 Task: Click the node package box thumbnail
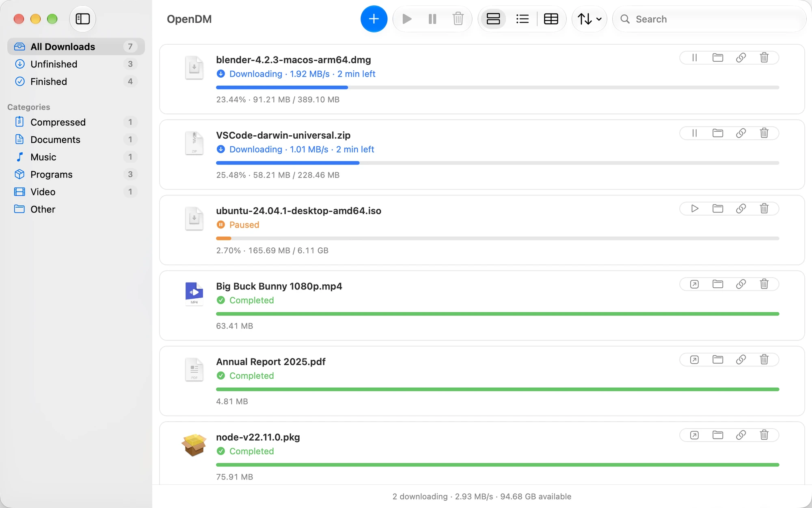194,445
